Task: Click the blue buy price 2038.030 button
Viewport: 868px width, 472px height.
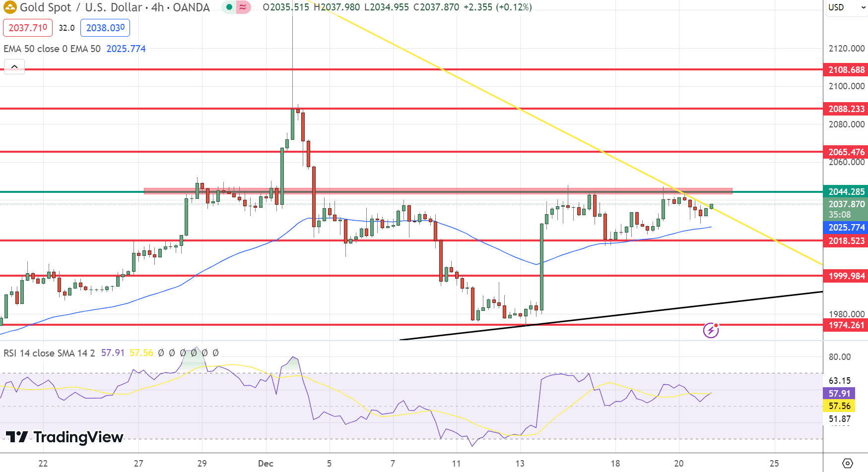Action: pos(105,28)
